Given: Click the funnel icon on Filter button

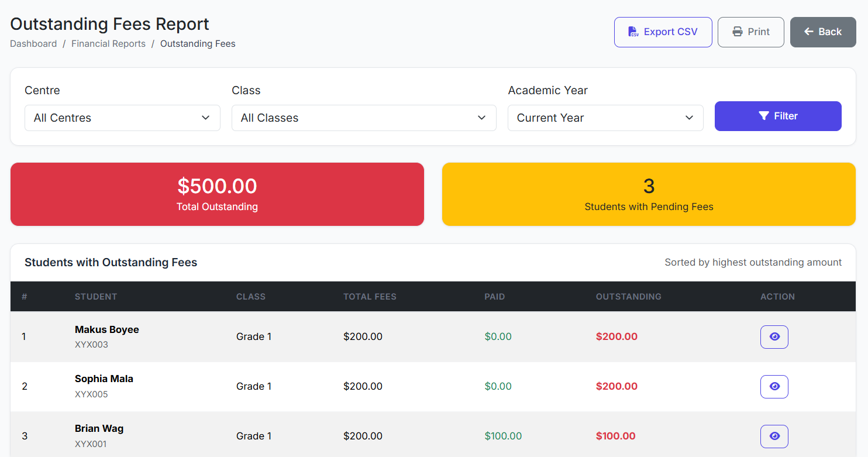Looking at the screenshot, I should (763, 116).
